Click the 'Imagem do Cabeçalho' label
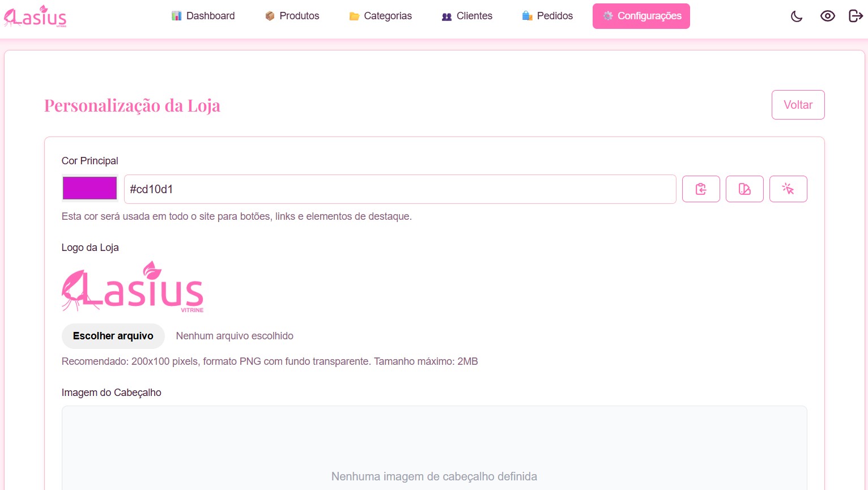Viewport: 868px width, 490px height. 112,393
